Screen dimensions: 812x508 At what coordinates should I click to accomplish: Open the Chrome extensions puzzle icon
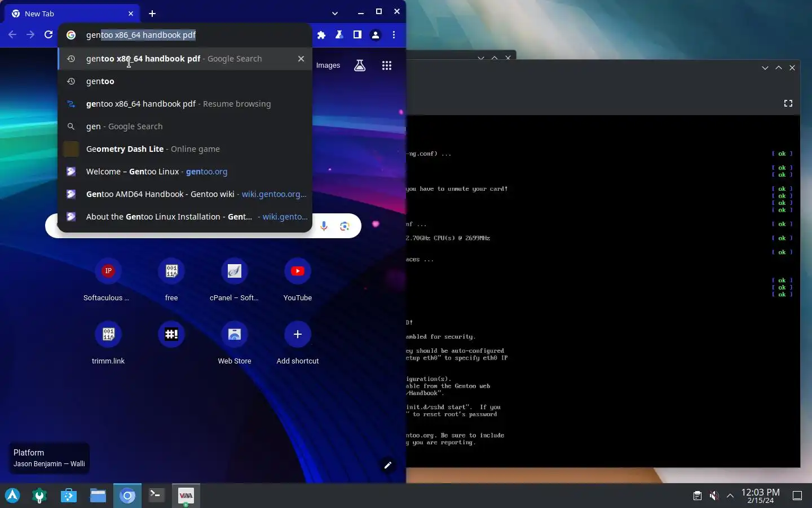321,35
